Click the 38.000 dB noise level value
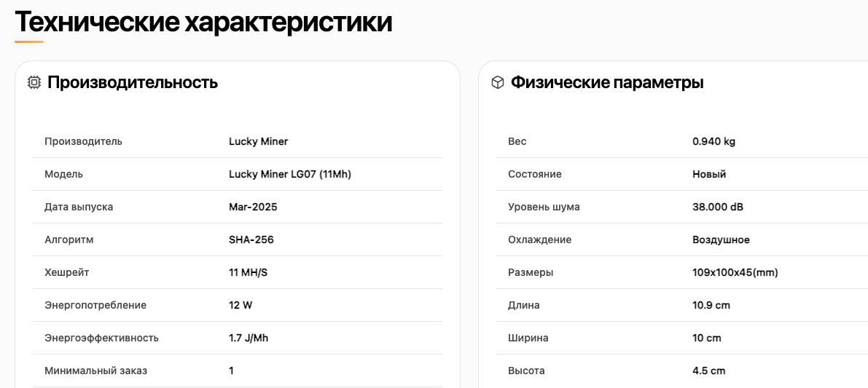 [718, 207]
